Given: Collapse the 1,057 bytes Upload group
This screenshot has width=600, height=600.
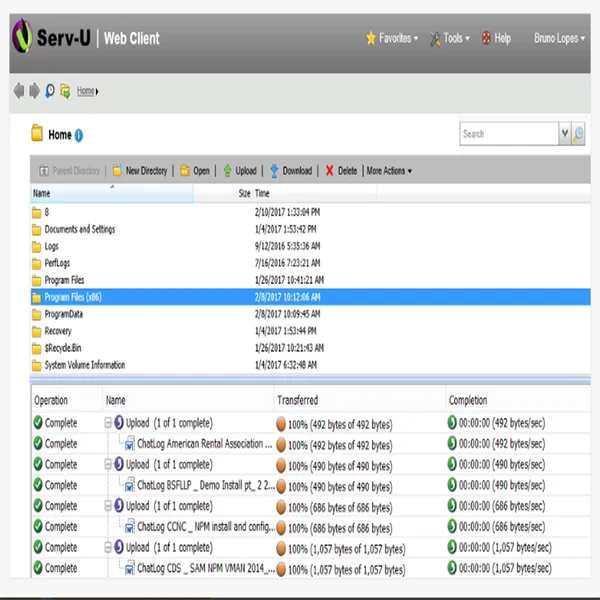Looking at the screenshot, I should point(108,547).
